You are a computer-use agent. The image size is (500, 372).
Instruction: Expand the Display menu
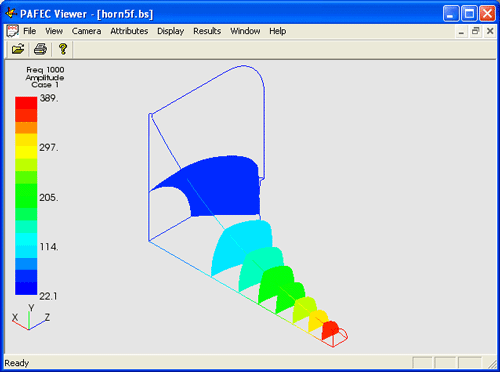[x=171, y=31]
